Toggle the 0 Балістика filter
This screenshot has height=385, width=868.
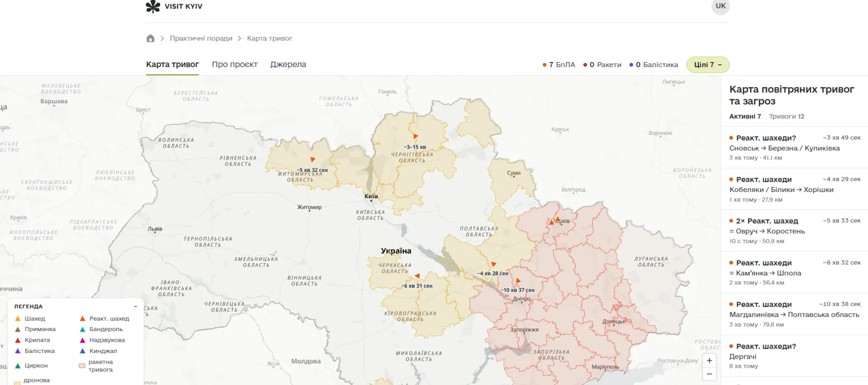pyautogui.click(x=654, y=65)
